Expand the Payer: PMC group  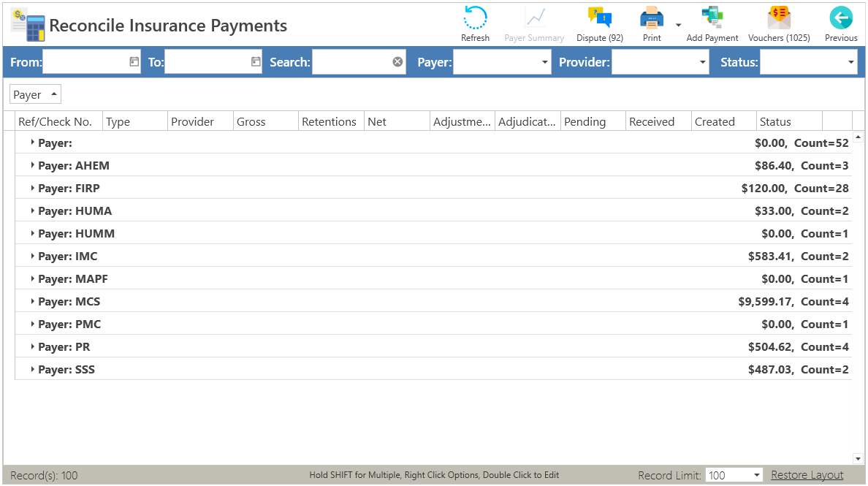coord(32,324)
